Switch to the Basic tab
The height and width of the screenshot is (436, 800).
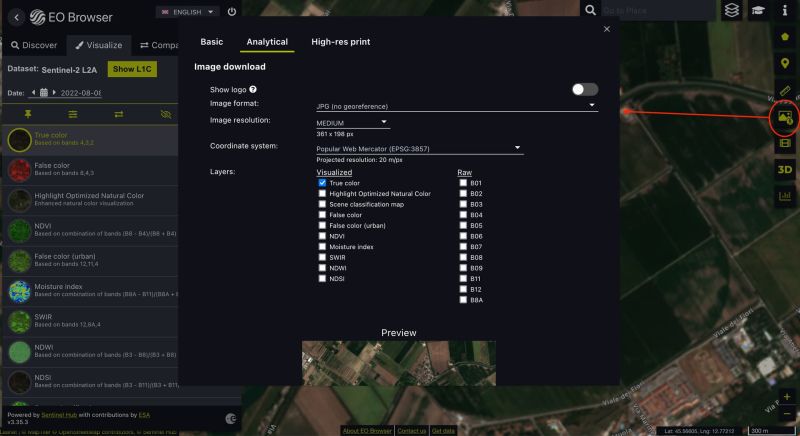tap(212, 42)
